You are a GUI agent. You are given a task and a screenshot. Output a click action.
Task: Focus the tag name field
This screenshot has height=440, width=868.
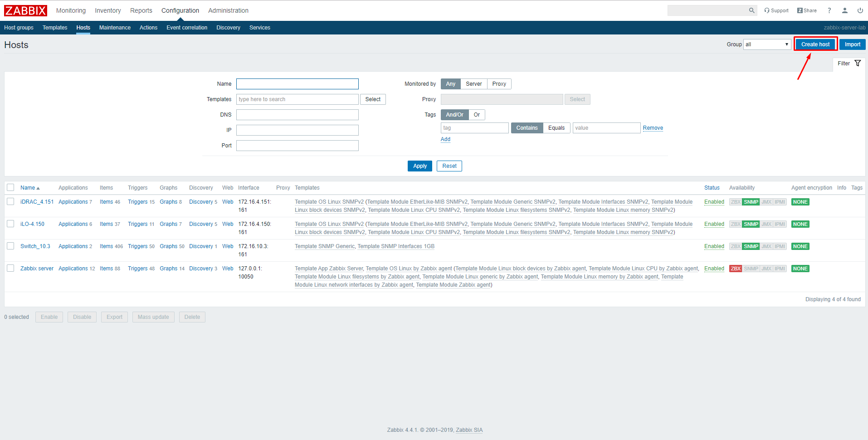pyautogui.click(x=474, y=128)
